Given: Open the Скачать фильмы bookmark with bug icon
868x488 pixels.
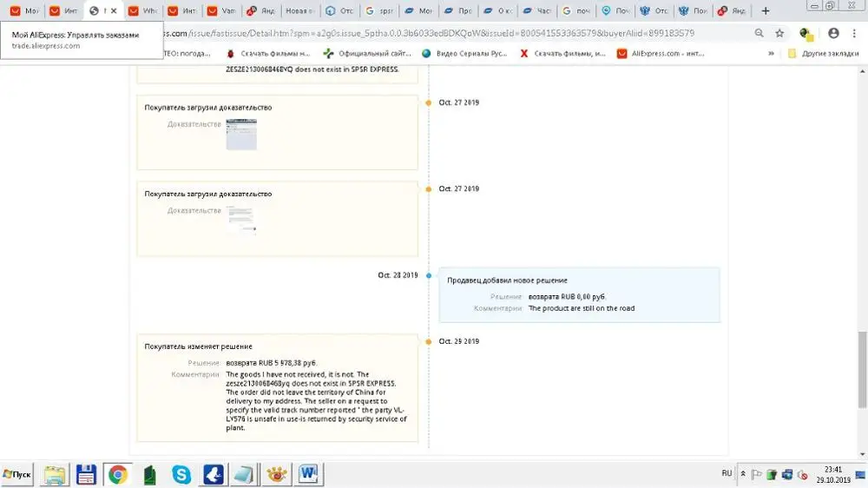Looking at the screenshot, I should click(x=268, y=54).
